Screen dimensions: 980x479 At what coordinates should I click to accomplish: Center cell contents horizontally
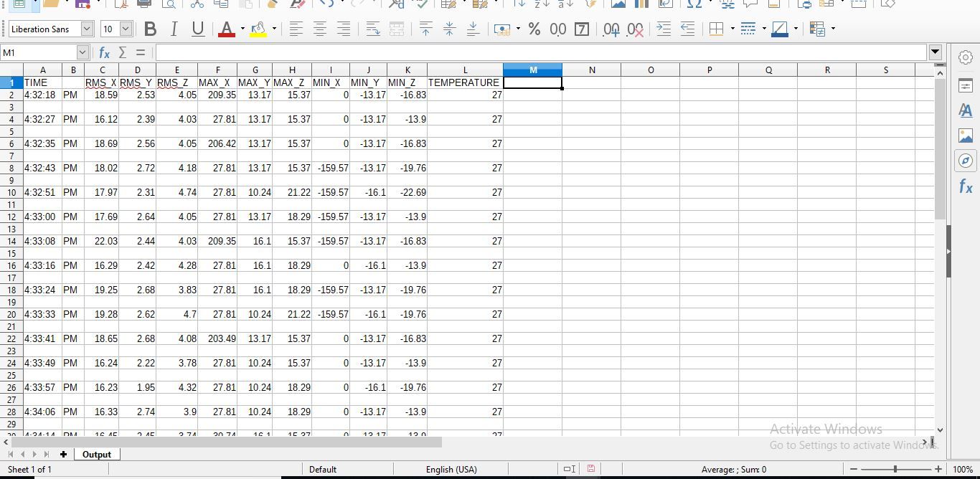coord(320,29)
